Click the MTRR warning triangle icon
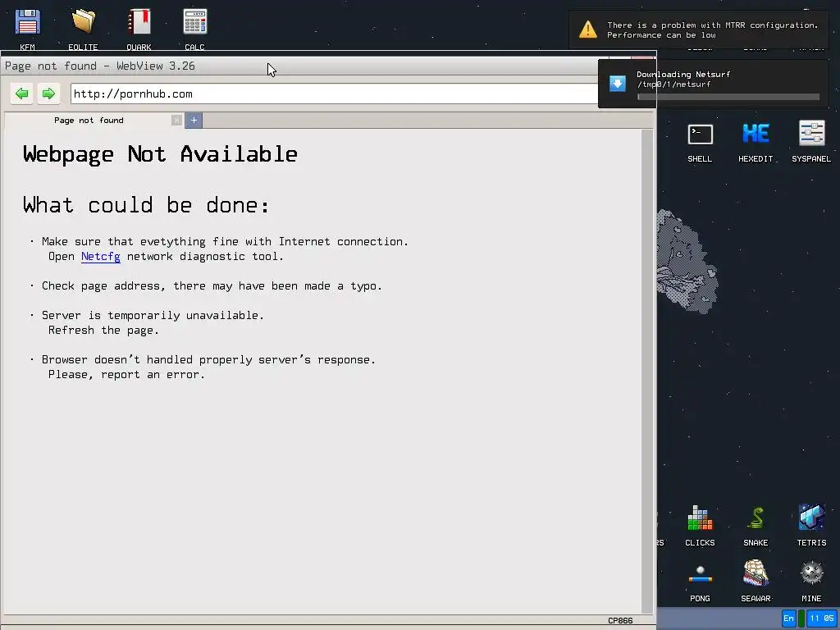The image size is (840, 630). (x=587, y=30)
